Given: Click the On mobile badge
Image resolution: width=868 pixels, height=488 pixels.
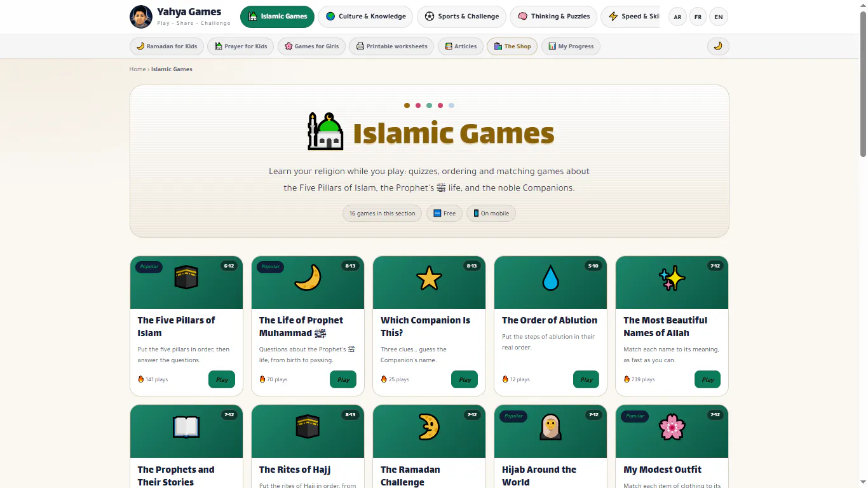Looking at the screenshot, I should coord(491,213).
